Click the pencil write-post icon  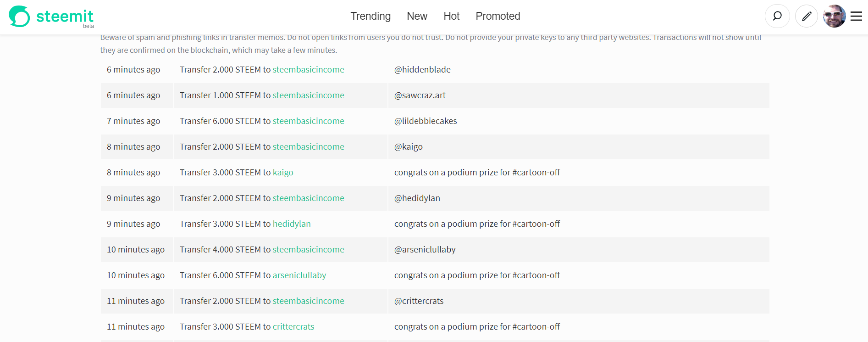click(x=807, y=16)
